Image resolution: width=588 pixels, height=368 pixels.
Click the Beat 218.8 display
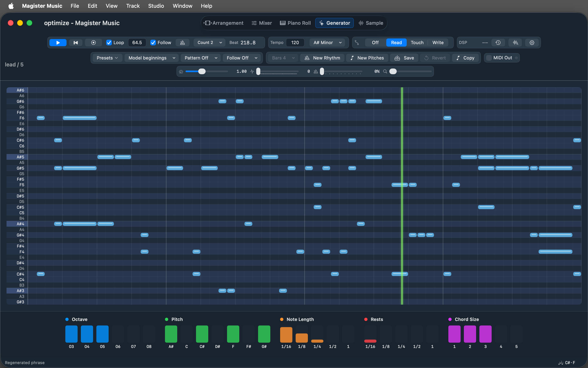pos(243,43)
